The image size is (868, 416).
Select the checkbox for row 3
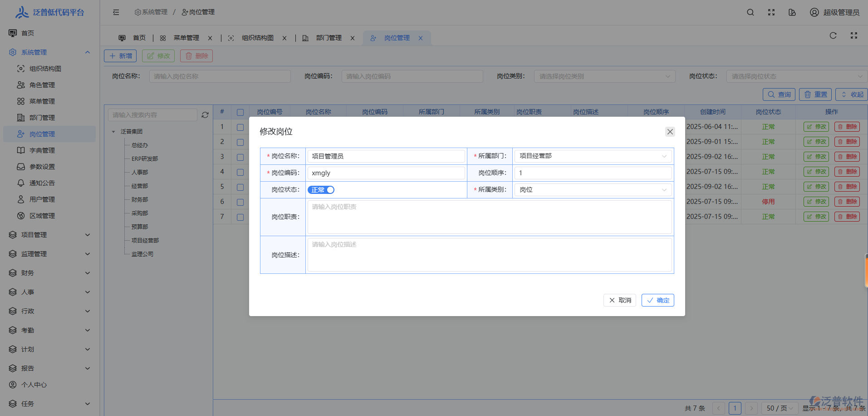point(240,157)
